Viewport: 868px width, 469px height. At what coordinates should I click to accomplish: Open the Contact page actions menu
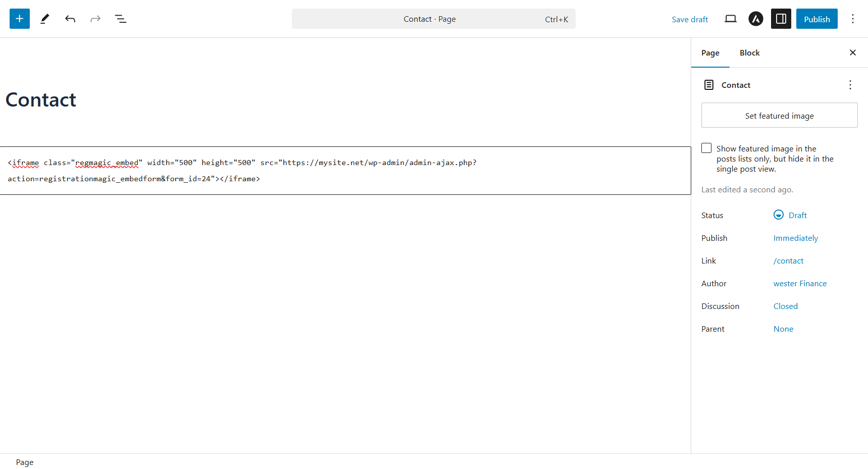pos(850,85)
